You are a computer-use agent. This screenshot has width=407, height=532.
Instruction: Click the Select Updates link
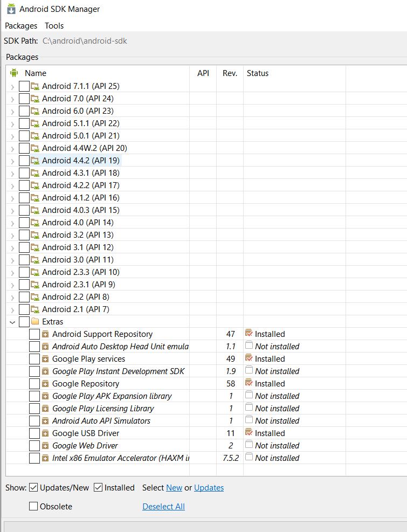pos(209,488)
